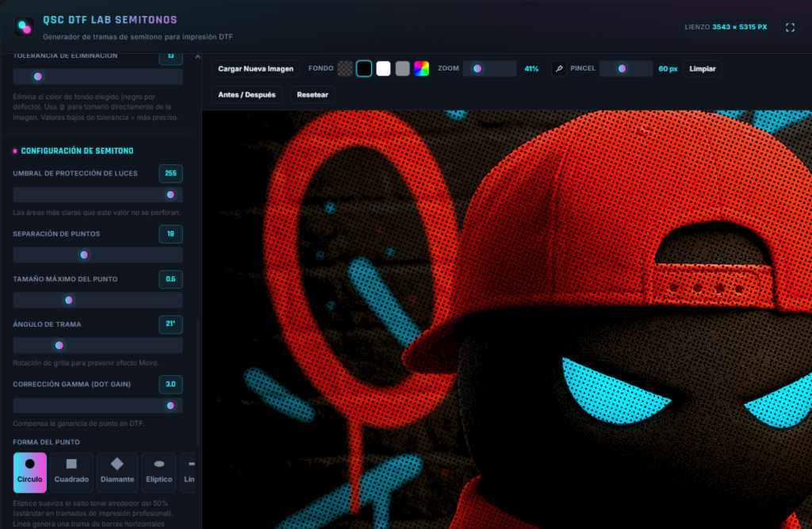
Task: Select the Línea dot shape
Action: pyautogui.click(x=189, y=473)
